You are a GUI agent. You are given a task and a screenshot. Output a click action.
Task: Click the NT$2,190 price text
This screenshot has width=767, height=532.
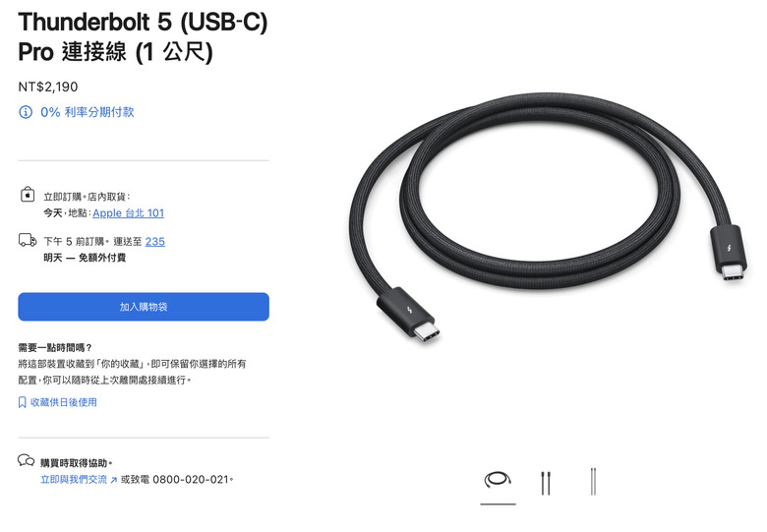click(48, 88)
